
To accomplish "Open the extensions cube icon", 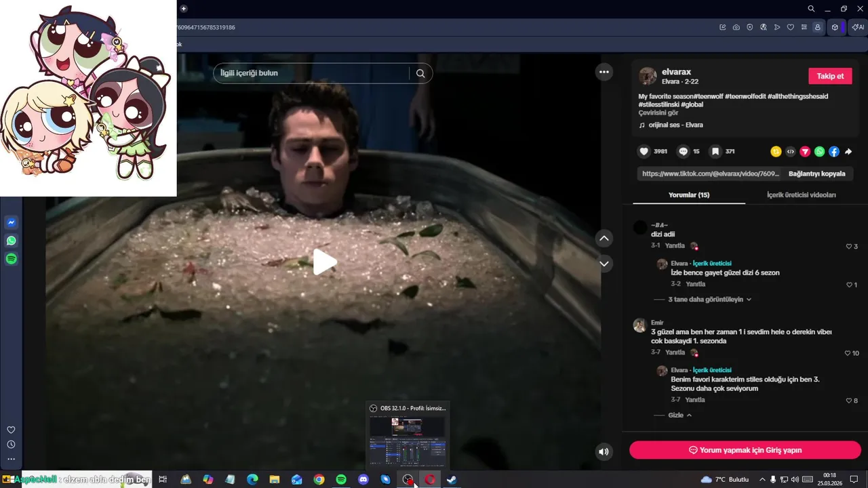I will pyautogui.click(x=835, y=27).
